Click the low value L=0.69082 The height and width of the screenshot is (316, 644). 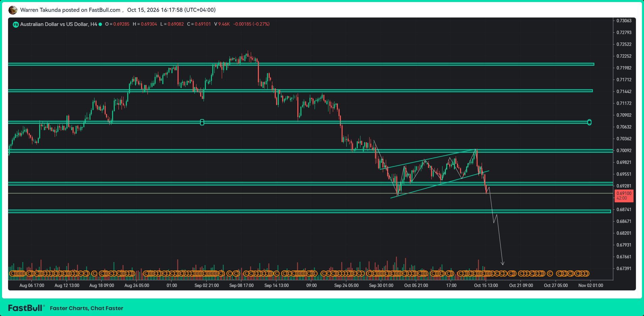(x=172, y=24)
